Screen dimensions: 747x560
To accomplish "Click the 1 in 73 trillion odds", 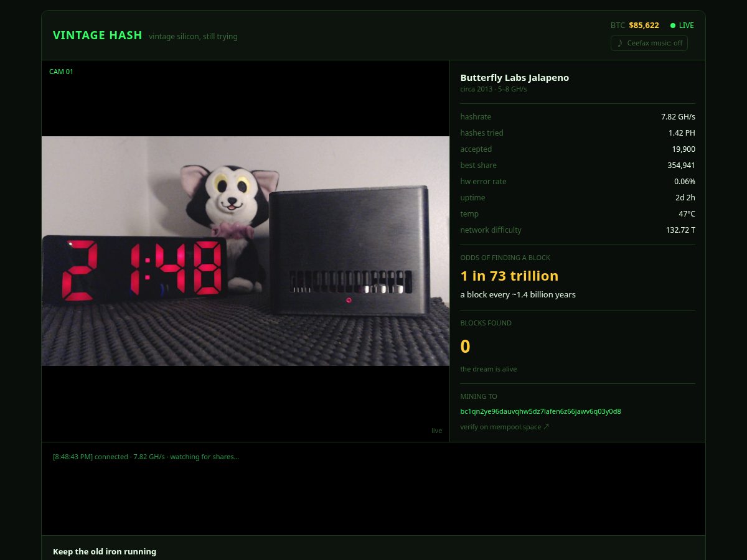I will pyautogui.click(x=509, y=276).
